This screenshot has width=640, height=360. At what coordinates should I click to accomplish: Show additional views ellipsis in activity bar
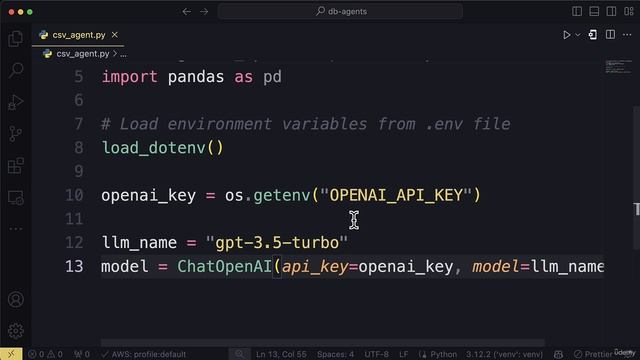click(x=16, y=229)
